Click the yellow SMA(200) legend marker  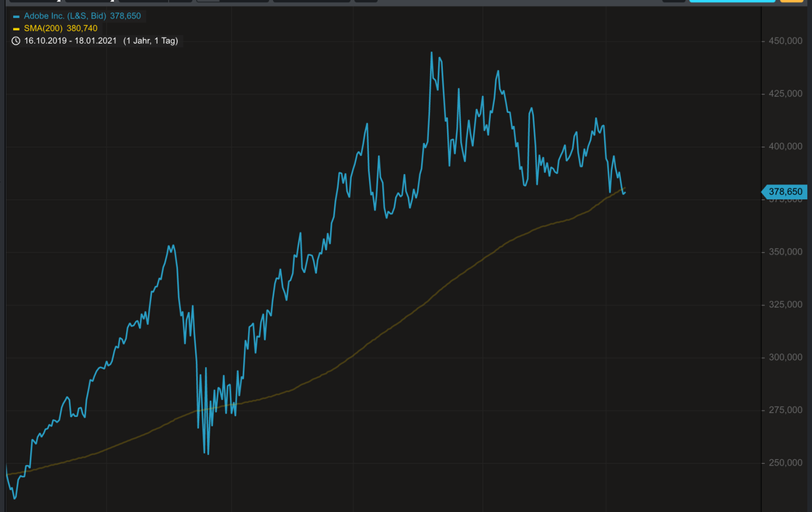pyautogui.click(x=16, y=28)
